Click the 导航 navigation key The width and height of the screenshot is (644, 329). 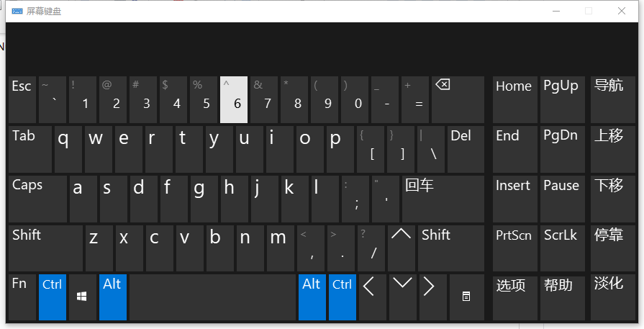coord(612,99)
